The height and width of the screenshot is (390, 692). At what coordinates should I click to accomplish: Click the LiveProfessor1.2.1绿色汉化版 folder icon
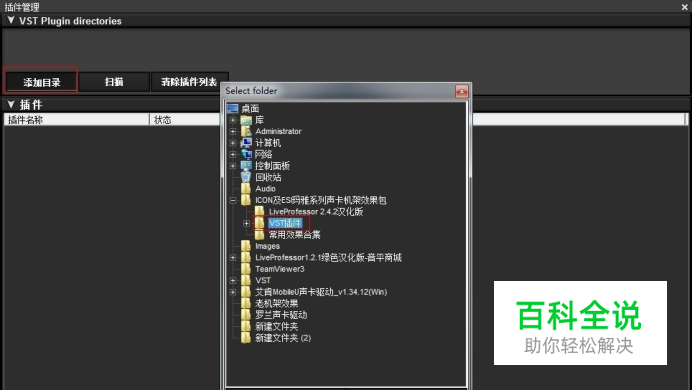tap(246, 258)
